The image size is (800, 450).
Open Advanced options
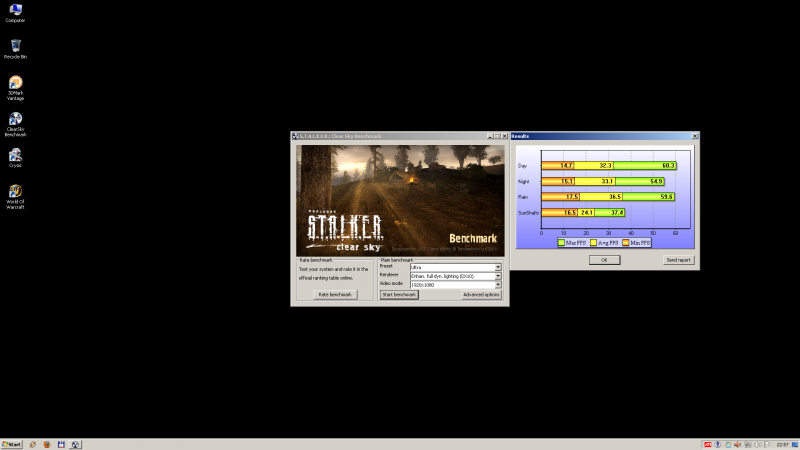[x=481, y=294]
